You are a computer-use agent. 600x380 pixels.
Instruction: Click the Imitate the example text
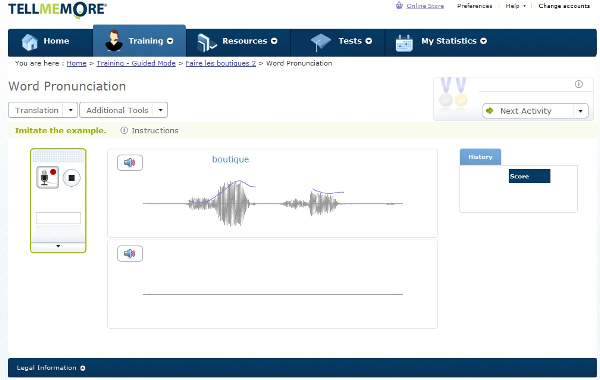(60, 130)
